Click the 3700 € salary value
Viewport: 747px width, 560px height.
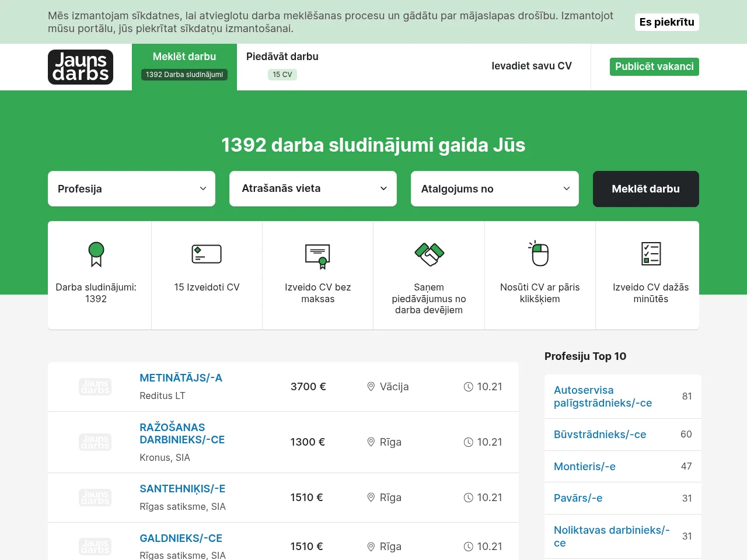[x=308, y=387]
